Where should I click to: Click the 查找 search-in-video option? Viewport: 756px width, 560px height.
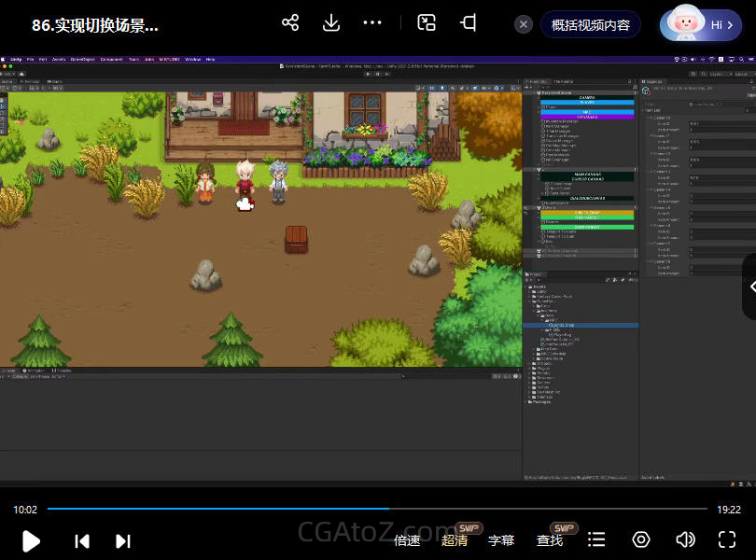click(550, 540)
